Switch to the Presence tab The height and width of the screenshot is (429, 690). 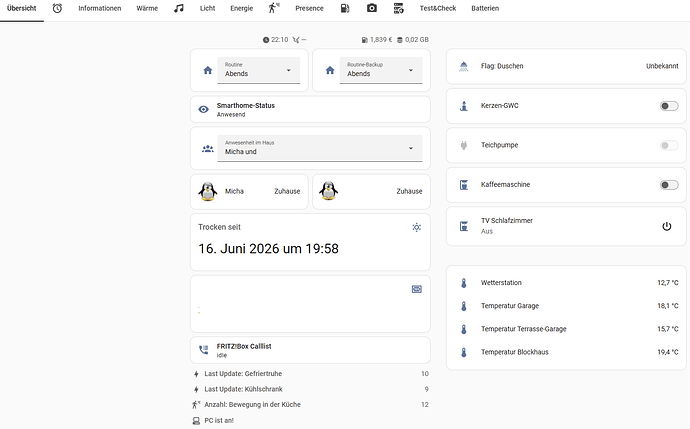pyautogui.click(x=309, y=8)
